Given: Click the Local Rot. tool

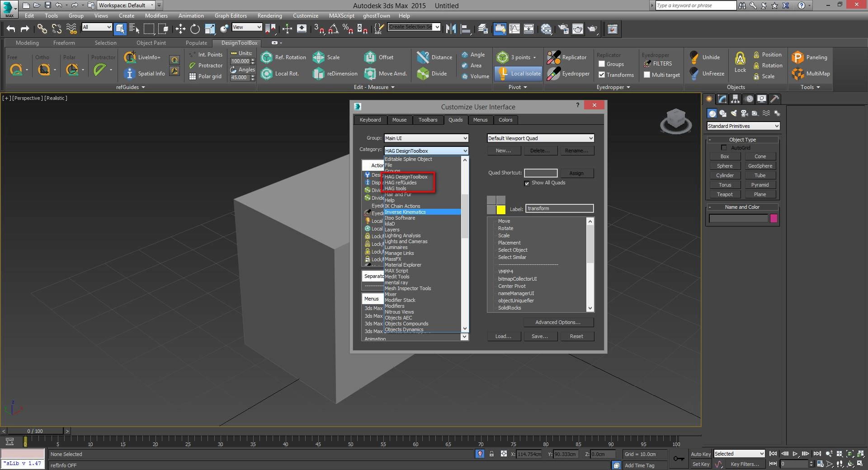Looking at the screenshot, I should point(280,73).
